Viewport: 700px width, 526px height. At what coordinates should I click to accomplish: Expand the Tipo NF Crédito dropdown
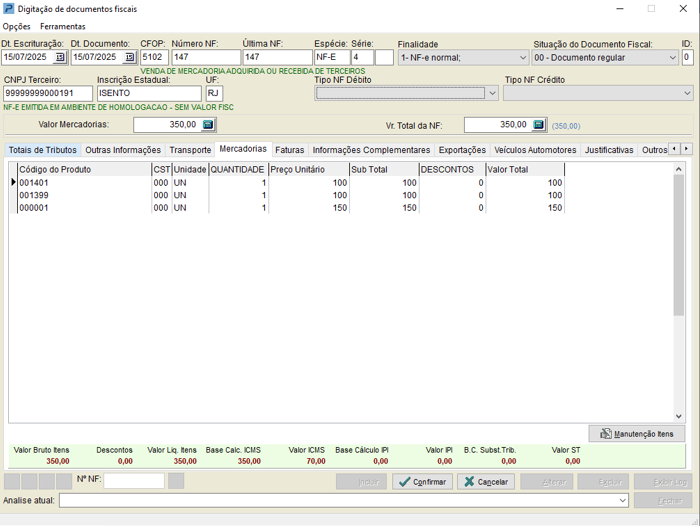686,93
